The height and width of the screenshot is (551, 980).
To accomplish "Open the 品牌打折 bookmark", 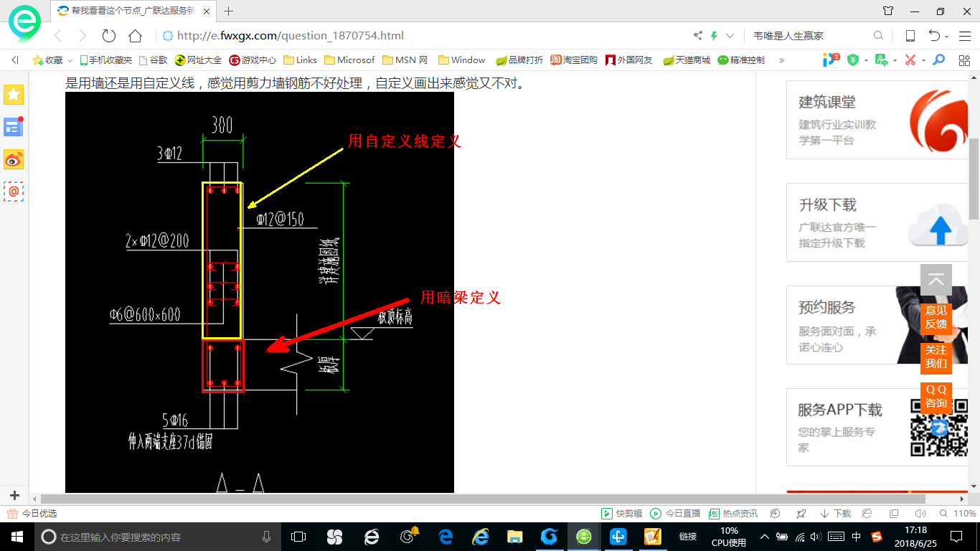I will point(519,60).
